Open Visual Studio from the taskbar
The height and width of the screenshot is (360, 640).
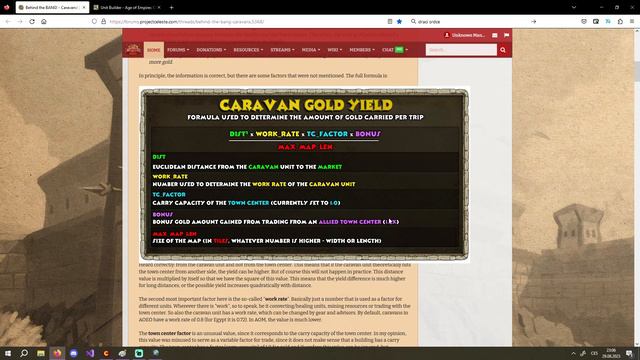(x=90, y=353)
